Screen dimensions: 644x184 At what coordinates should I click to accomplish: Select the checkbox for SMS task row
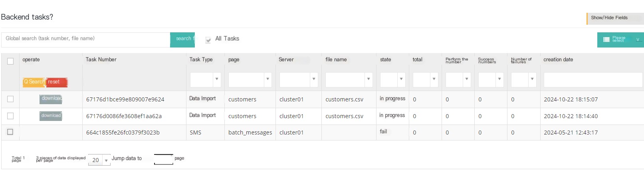point(10,132)
